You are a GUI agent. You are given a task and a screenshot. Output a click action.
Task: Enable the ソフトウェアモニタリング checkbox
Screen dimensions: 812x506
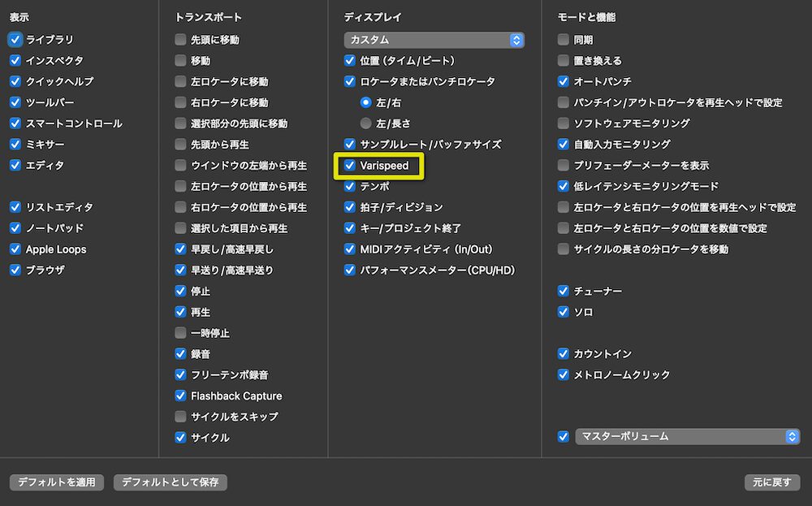click(562, 123)
